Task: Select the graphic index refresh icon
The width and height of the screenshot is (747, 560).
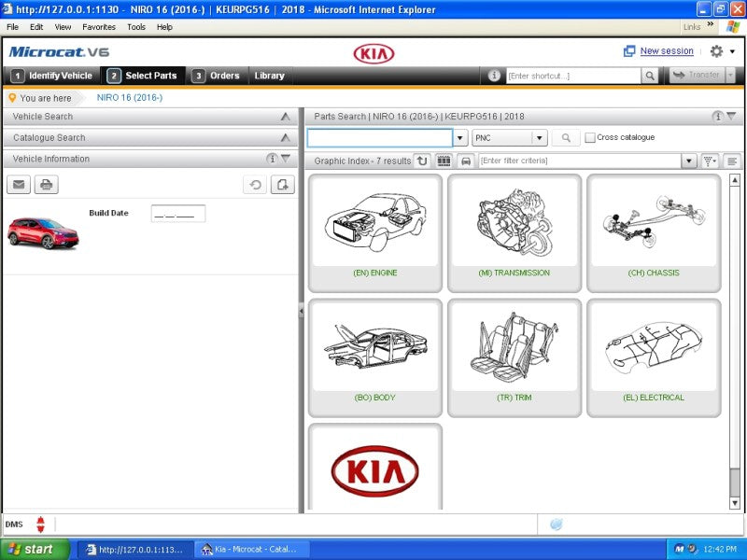Action: 421,161
